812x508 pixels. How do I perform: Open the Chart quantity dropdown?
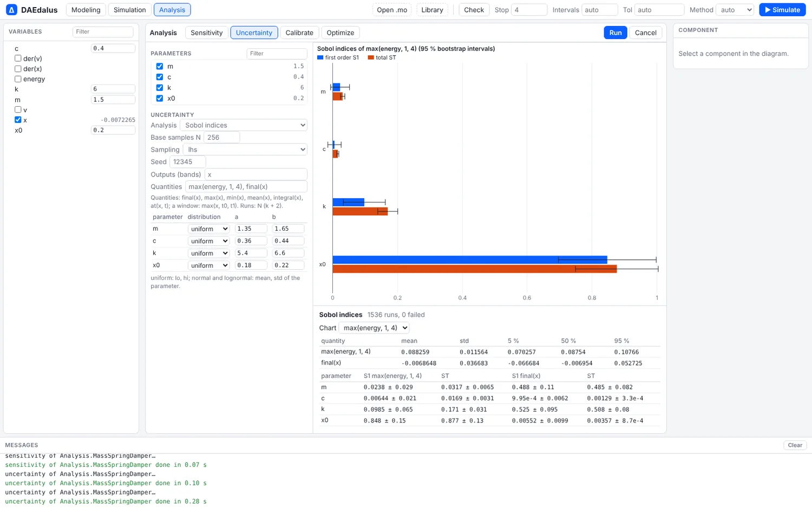374,328
